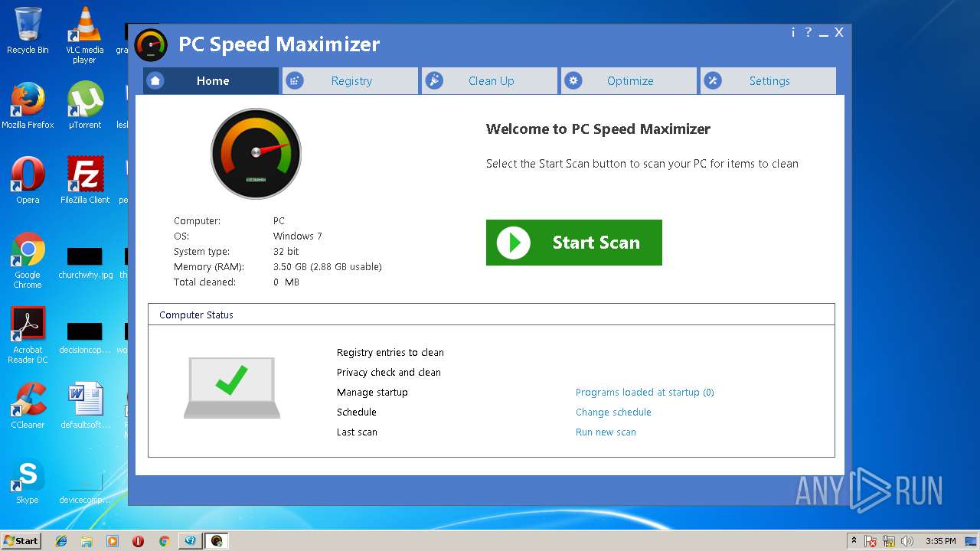This screenshot has width=980, height=551.
Task: Open the Home tab
Action: point(211,80)
